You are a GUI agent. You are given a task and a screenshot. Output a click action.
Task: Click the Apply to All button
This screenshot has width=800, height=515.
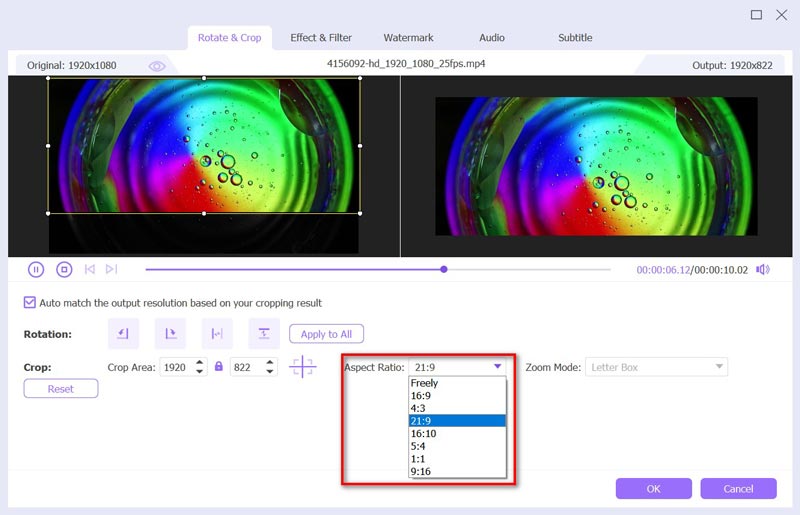point(327,334)
